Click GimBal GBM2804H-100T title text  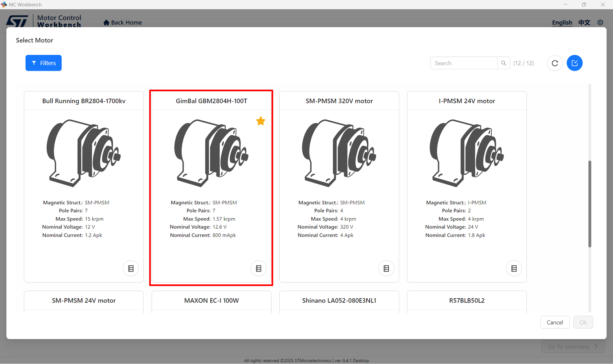point(211,101)
